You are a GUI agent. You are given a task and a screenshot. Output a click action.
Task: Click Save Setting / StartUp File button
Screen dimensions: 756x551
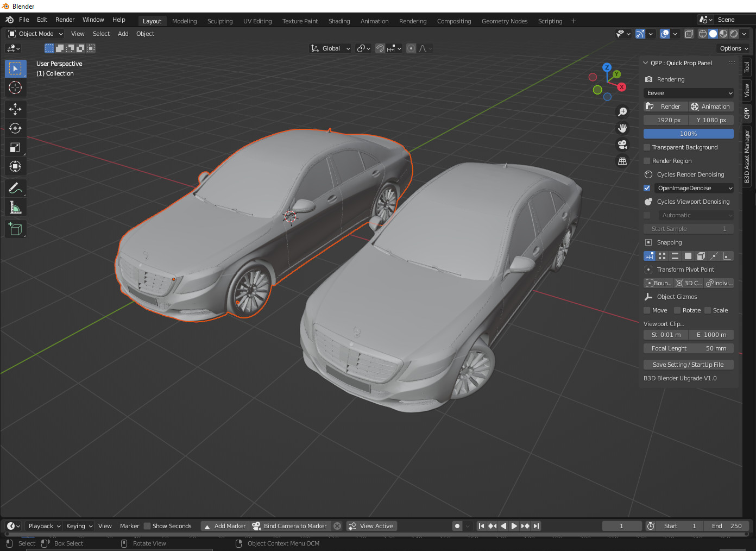pyautogui.click(x=688, y=365)
